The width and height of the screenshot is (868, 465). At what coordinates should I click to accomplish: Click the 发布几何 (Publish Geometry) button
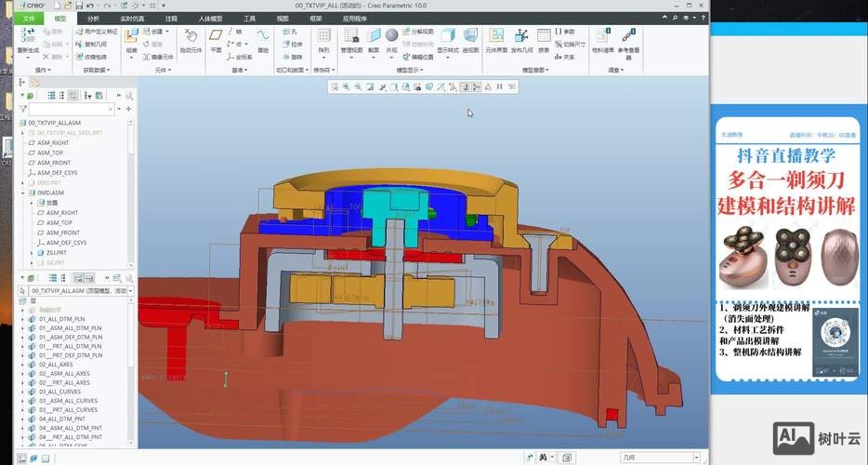(x=522, y=38)
